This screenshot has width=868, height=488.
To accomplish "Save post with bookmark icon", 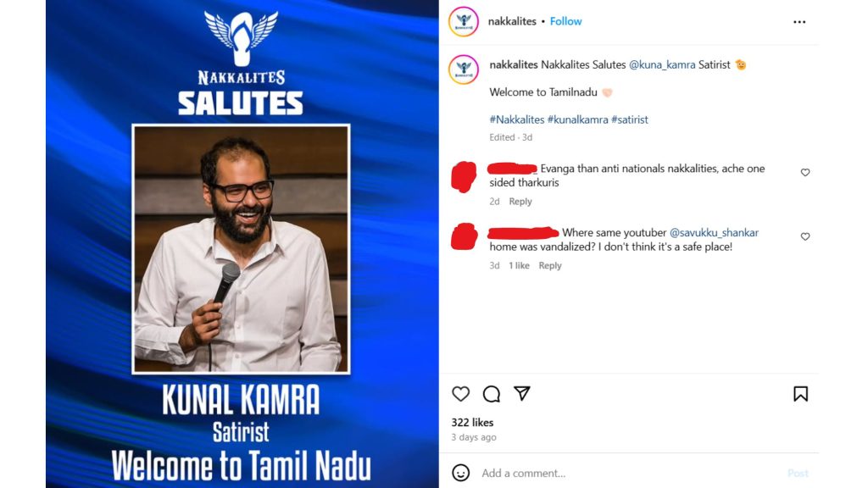I will tap(800, 394).
